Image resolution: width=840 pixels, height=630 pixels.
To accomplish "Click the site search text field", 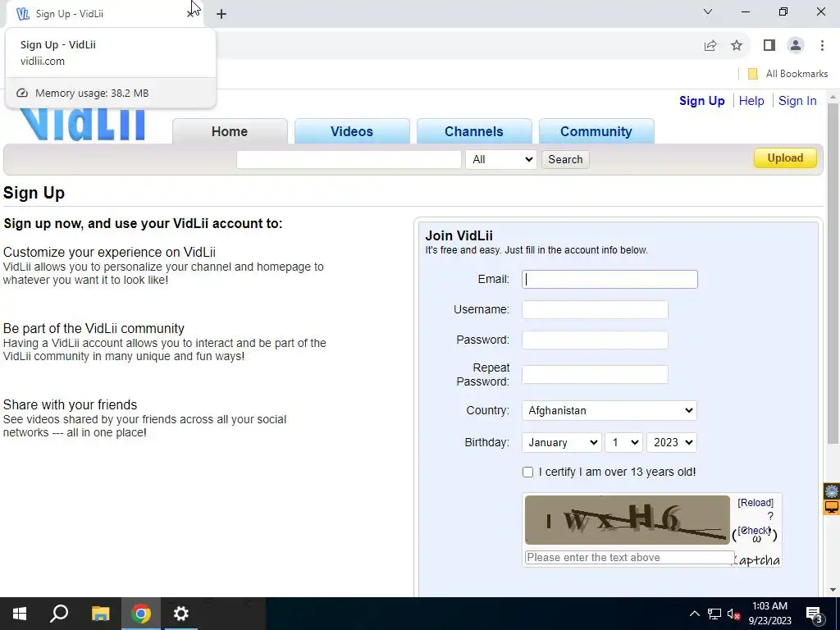I will click(349, 160).
